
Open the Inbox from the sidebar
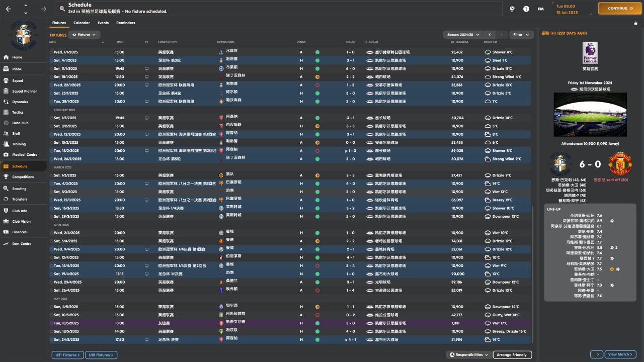[17, 69]
